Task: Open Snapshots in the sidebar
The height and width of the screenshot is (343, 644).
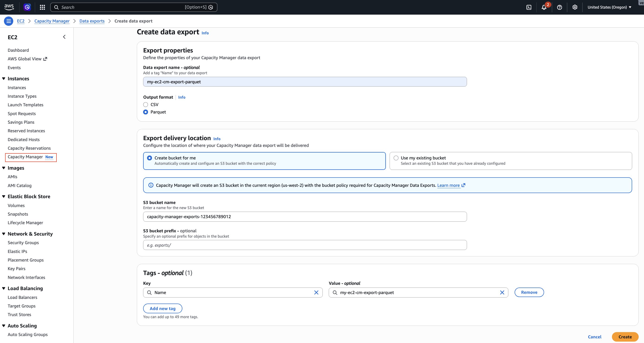Action: tap(18, 214)
